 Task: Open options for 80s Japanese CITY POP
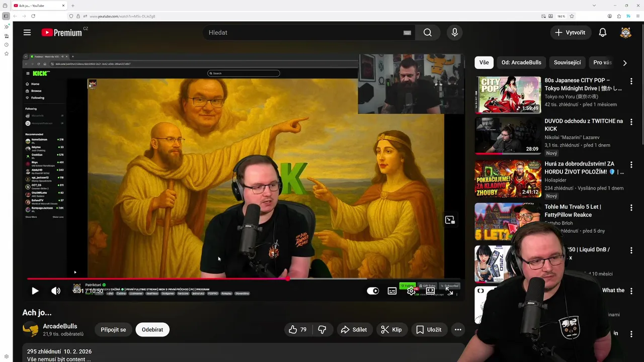tap(631, 81)
